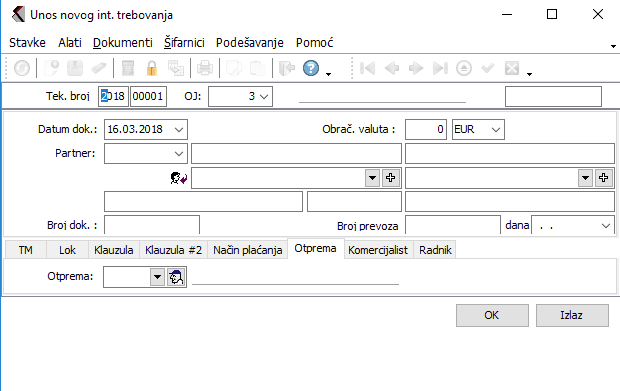Click the Broj dok. input field
This screenshot has height=391, width=620.
click(152, 225)
